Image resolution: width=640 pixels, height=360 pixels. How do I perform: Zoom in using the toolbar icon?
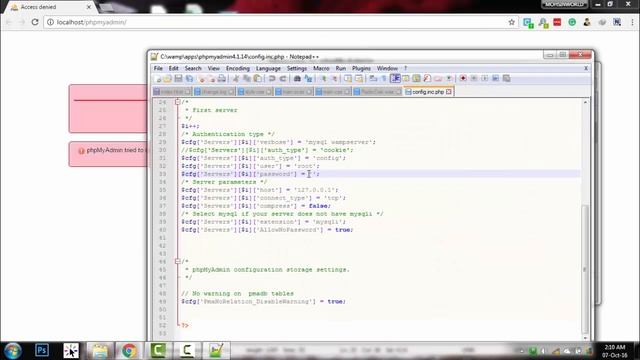coord(324,78)
